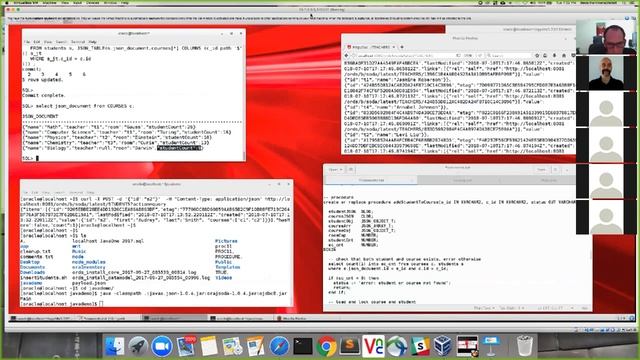Open View menu in SQL terminal
This screenshot has height=360, width=640.
(48, 42)
